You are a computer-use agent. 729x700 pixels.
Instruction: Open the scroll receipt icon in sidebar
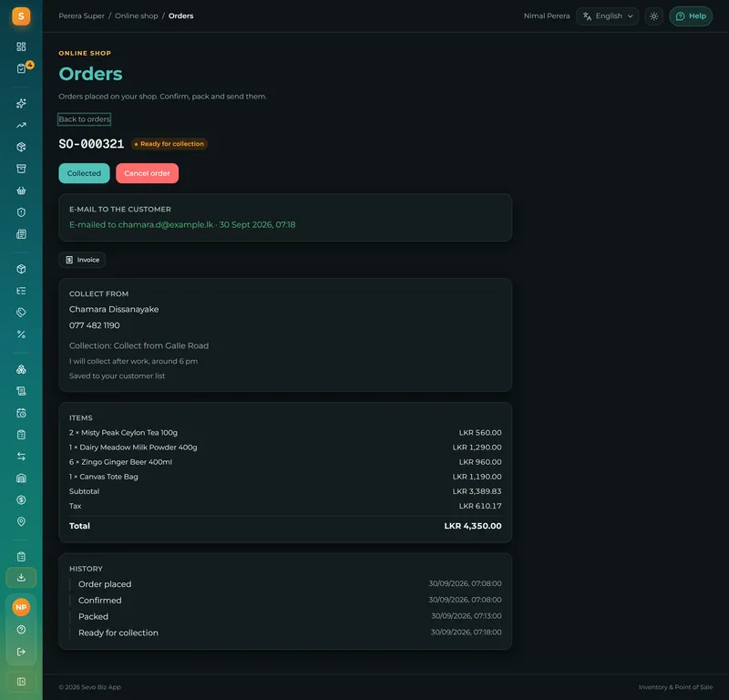pos(21,391)
